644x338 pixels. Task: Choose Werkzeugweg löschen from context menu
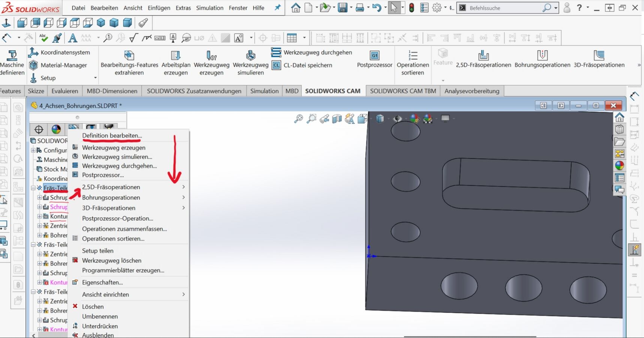[x=111, y=261]
